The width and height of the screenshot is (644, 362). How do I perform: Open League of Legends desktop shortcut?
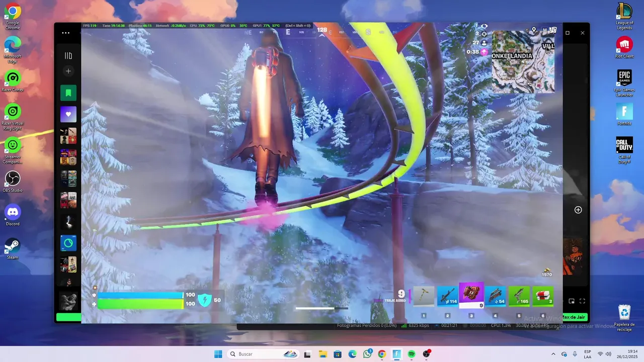tap(624, 16)
